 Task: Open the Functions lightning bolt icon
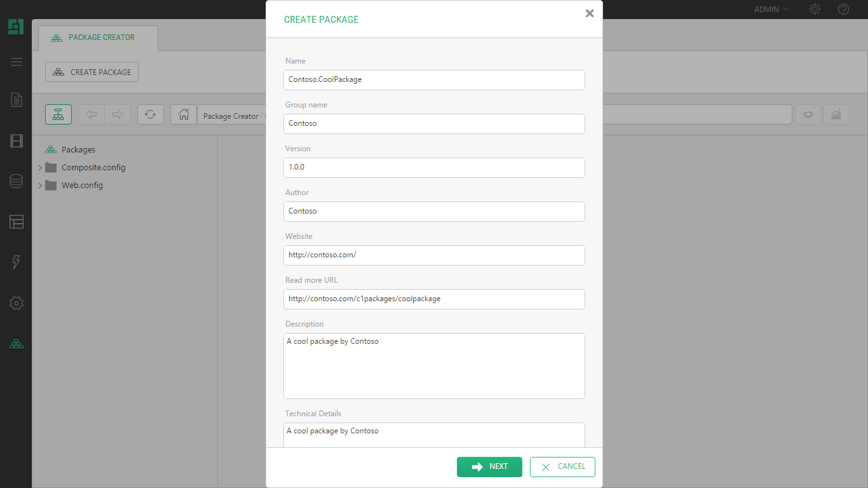(x=17, y=262)
